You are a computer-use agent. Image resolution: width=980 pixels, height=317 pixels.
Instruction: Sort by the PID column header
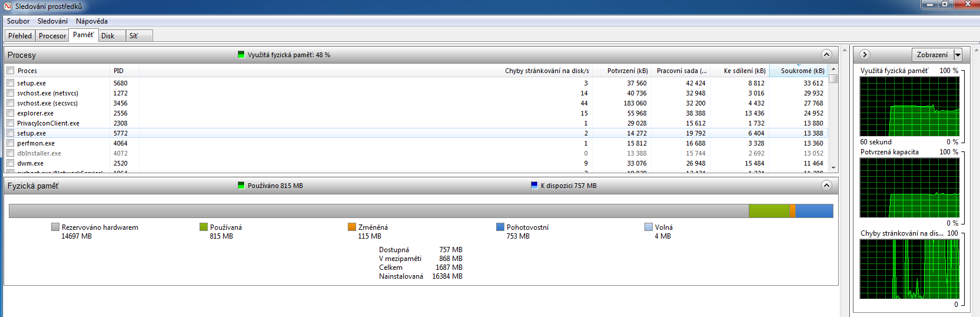point(124,71)
